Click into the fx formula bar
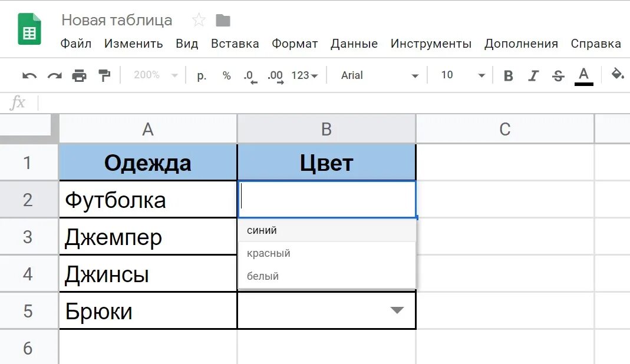 pos(334,103)
